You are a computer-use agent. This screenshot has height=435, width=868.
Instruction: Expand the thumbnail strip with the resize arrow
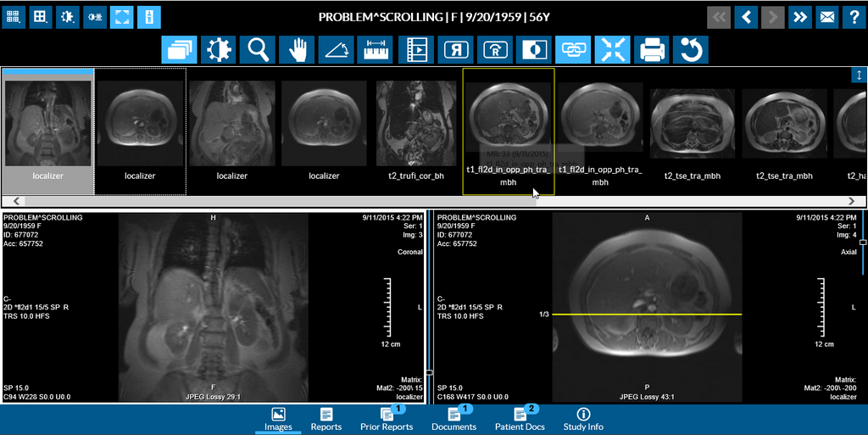coord(858,75)
